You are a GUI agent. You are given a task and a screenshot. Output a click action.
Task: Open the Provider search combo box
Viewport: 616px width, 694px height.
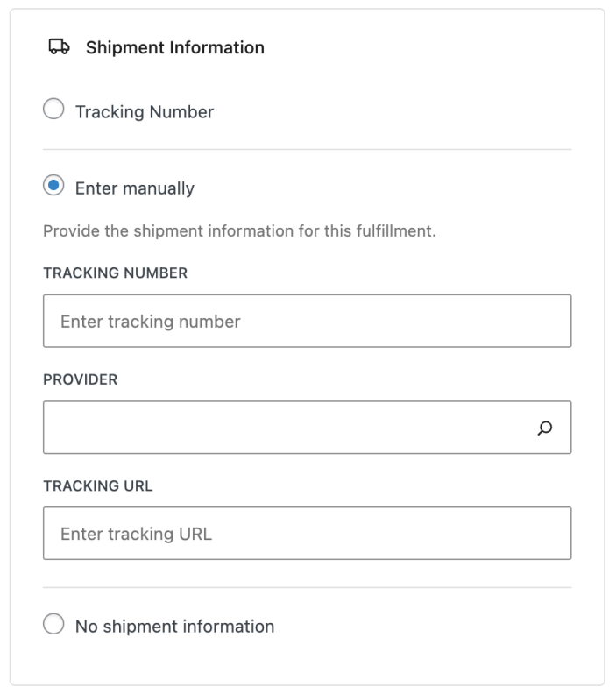[x=289, y=428]
